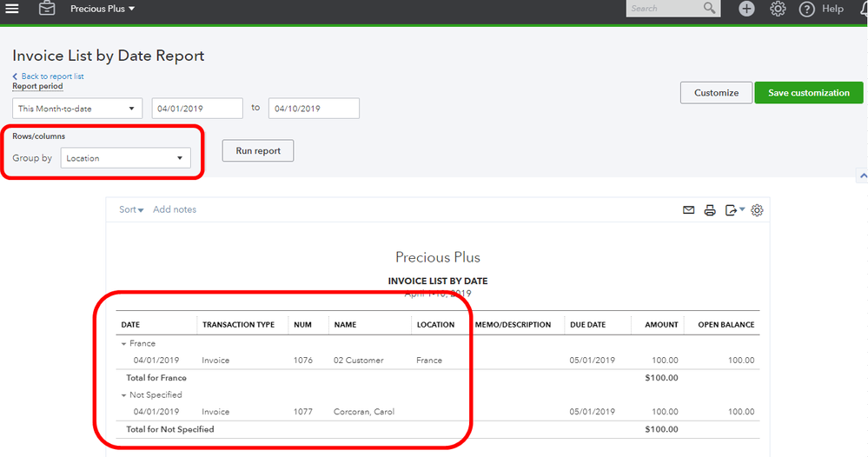Click the email report envelope icon

click(x=689, y=210)
